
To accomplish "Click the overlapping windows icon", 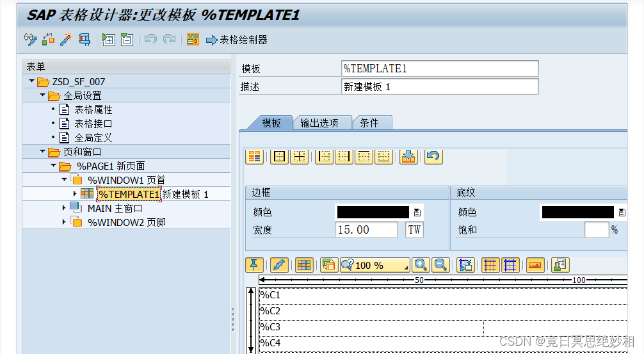I will point(329,265).
